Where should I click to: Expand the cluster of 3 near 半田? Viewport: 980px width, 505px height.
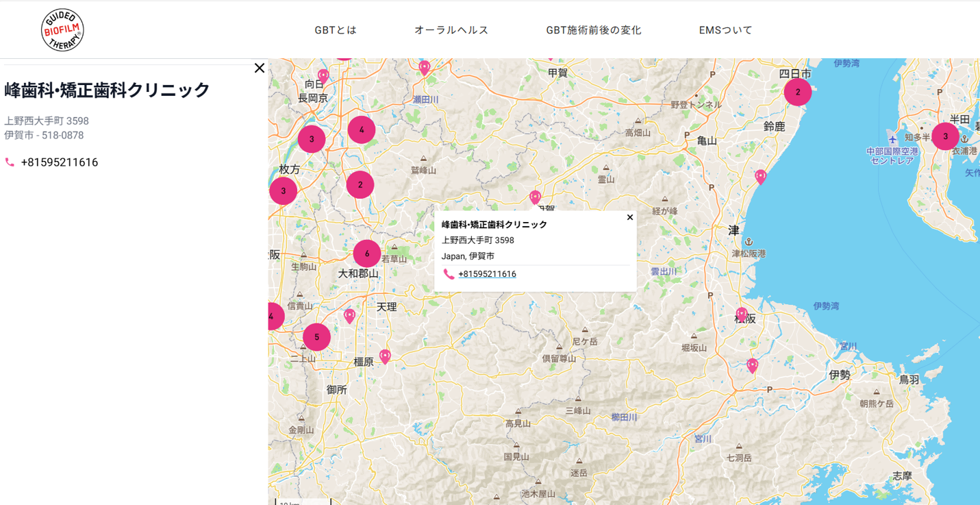[x=945, y=136]
